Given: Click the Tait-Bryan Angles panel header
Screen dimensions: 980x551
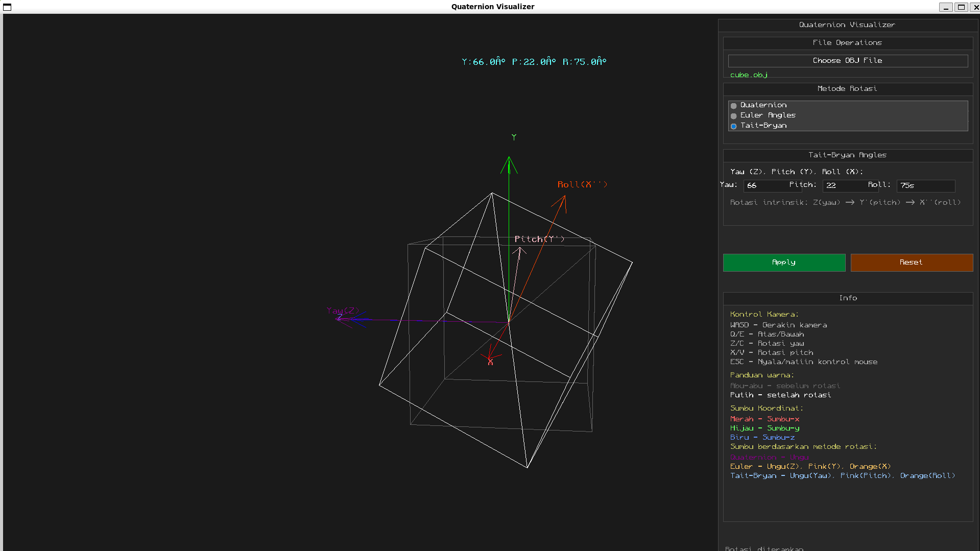Looking at the screenshot, I should coord(847,155).
